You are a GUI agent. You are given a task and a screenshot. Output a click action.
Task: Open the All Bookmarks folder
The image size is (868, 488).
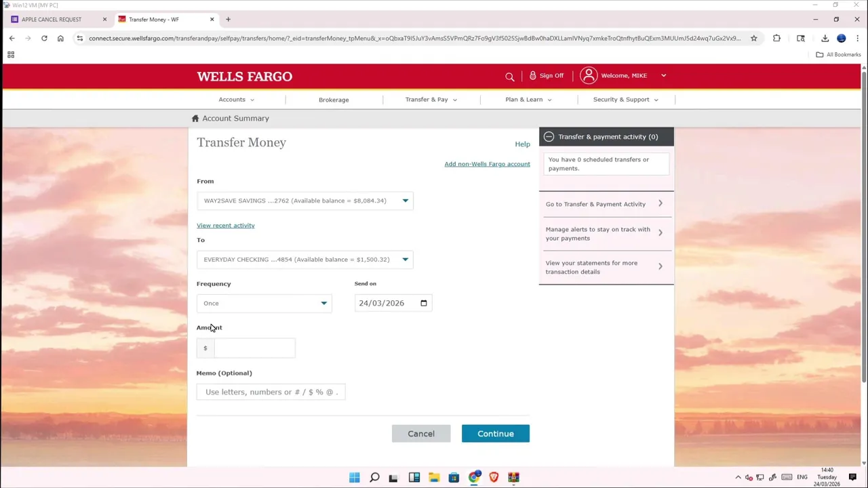click(840, 55)
